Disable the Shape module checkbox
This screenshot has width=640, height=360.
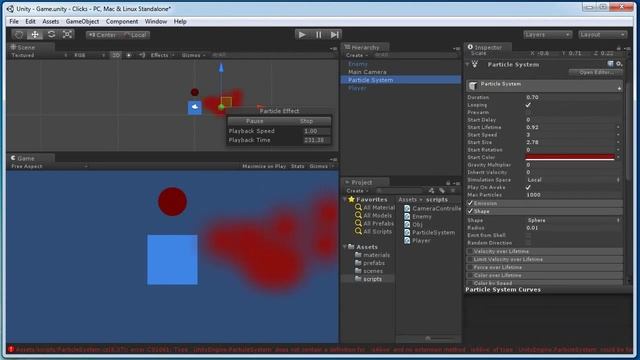470,211
